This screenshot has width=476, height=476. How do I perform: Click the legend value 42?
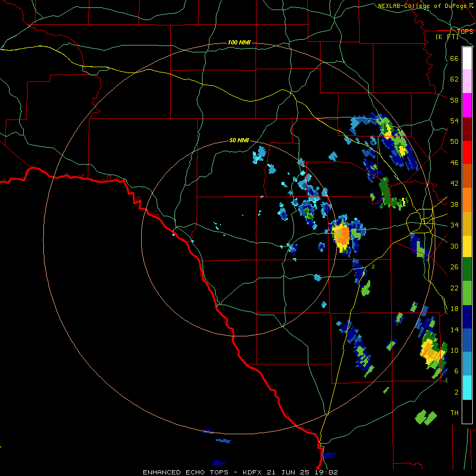pos(454,184)
